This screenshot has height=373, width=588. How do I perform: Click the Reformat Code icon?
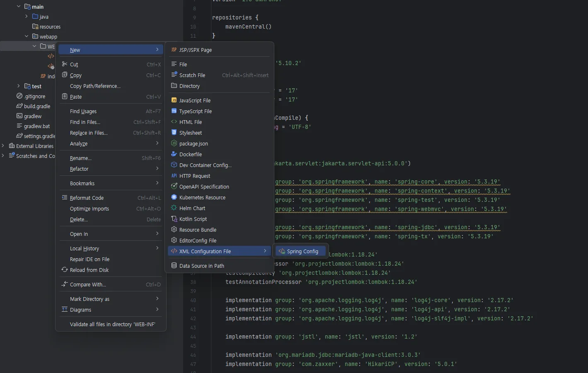65,198
